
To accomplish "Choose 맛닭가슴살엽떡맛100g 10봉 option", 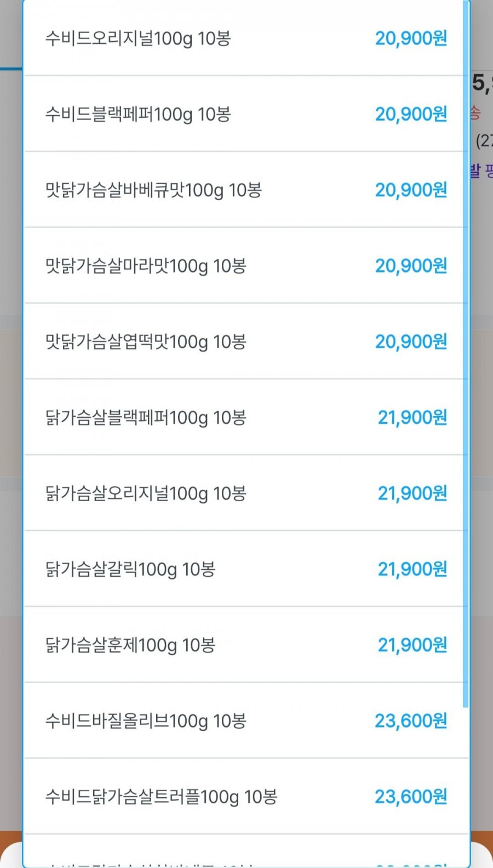I will coord(146,342).
